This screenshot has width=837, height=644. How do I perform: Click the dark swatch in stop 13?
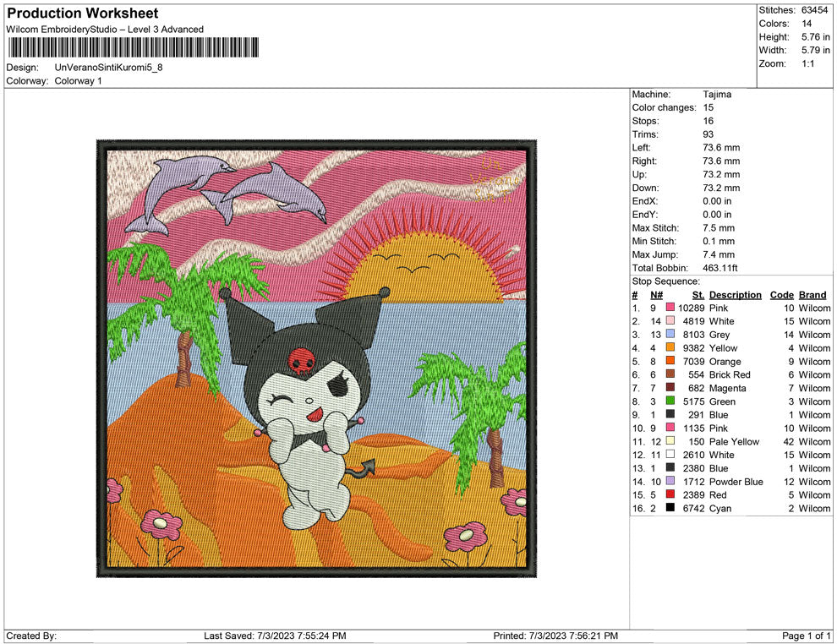pyautogui.click(x=670, y=467)
